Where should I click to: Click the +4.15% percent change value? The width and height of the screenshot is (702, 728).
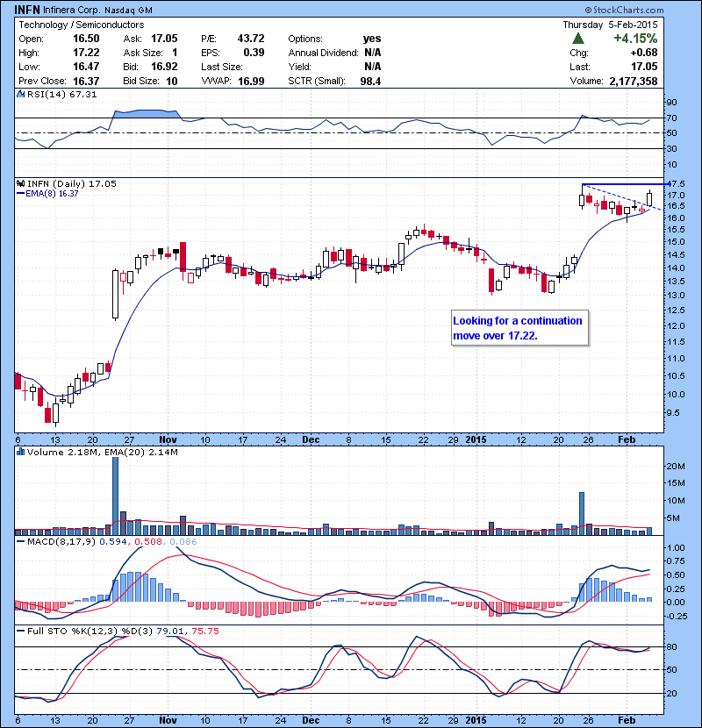pos(635,39)
